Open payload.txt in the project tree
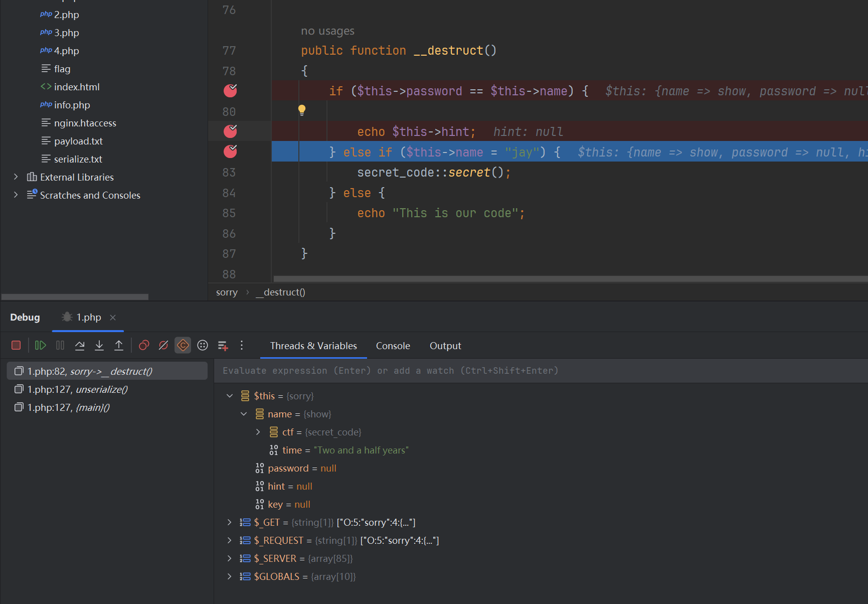 pyautogui.click(x=78, y=141)
